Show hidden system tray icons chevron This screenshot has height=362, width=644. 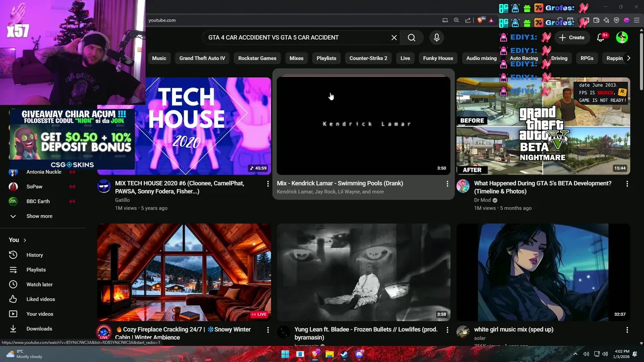576,354
